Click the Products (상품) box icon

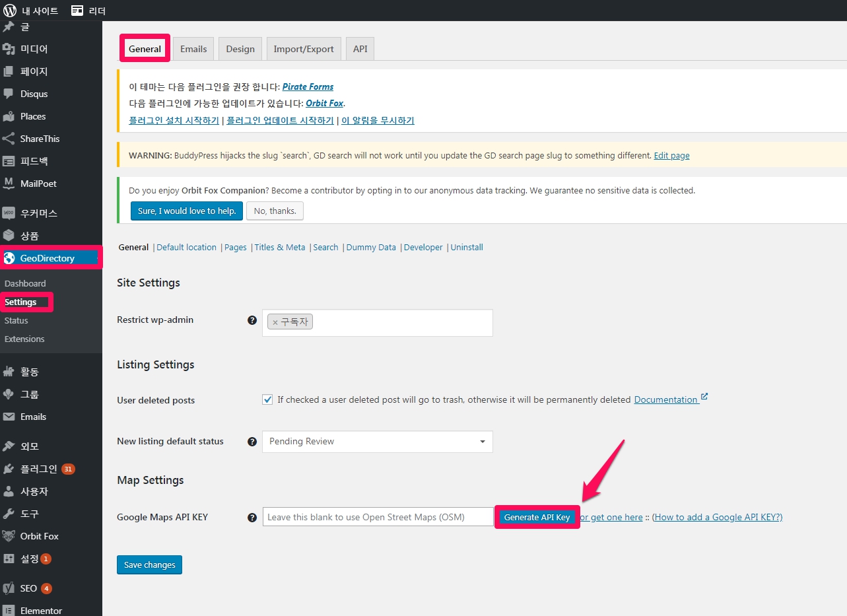pyautogui.click(x=9, y=236)
